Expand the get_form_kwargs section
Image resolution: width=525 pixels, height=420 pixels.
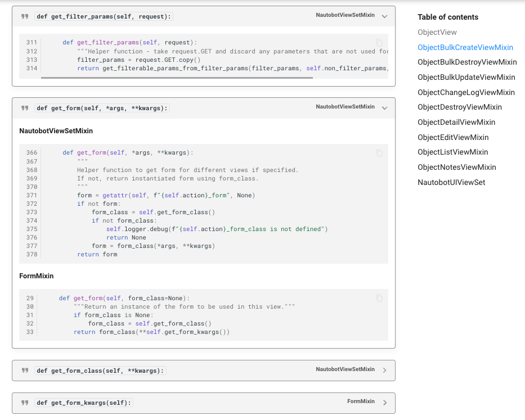click(384, 403)
